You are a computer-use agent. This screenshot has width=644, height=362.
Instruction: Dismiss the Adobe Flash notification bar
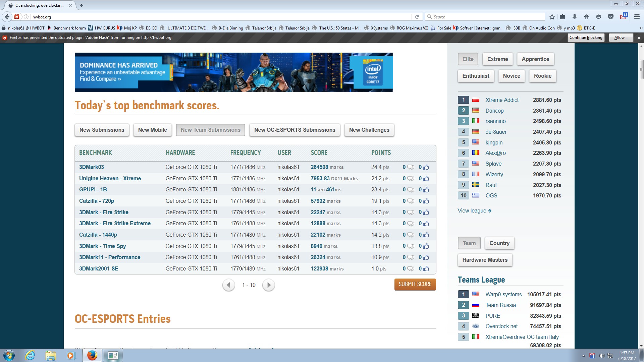(639, 38)
